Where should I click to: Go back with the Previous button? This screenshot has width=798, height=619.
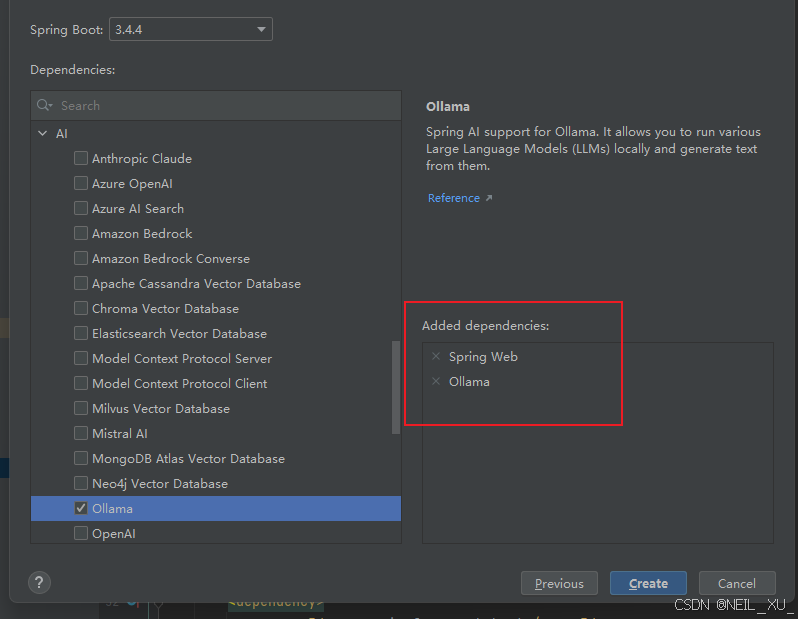pos(559,583)
